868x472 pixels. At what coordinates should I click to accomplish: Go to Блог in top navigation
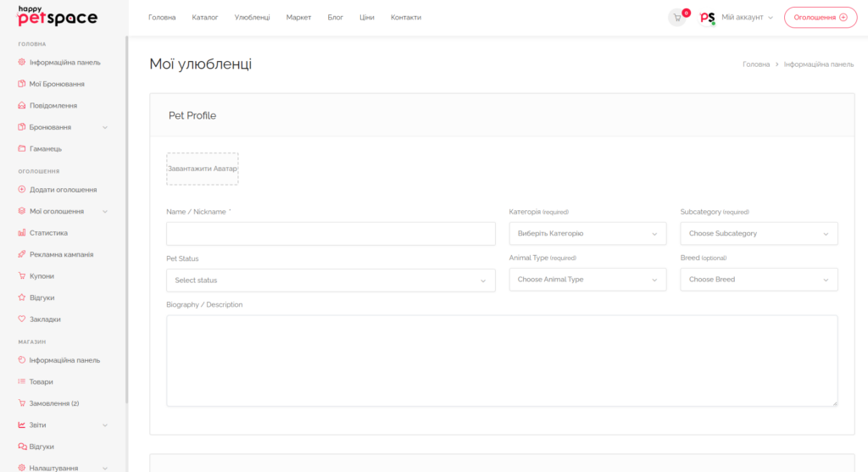pyautogui.click(x=335, y=18)
